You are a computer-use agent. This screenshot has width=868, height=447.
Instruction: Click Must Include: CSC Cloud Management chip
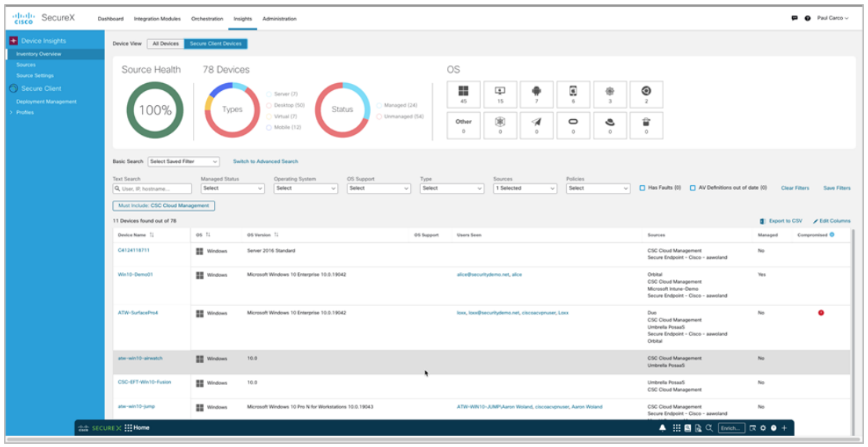[x=164, y=205]
